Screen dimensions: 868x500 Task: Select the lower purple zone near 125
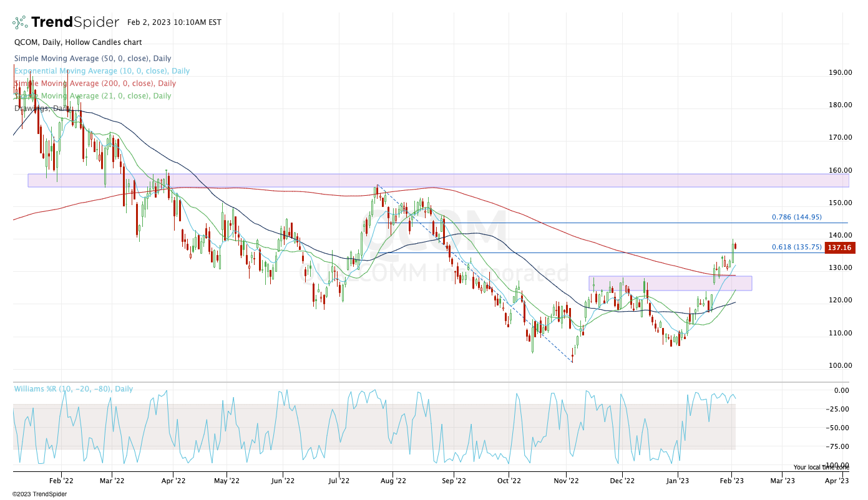tap(670, 283)
